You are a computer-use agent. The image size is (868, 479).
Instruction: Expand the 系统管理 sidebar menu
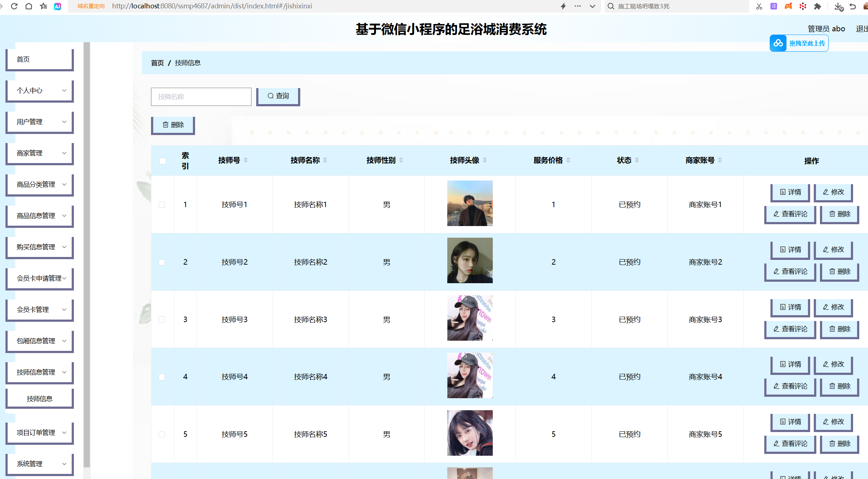(x=40, y=464)
